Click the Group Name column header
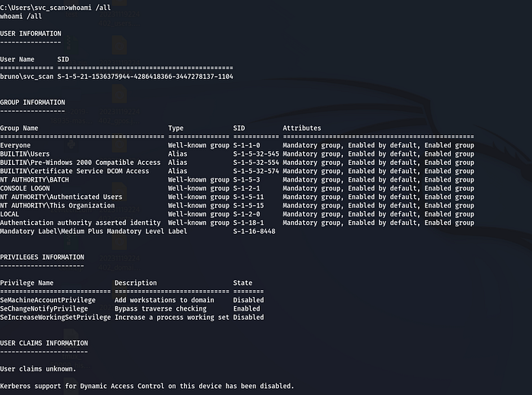Image resolution: width=532 pixels, height=395 pixels. (19, 128)
